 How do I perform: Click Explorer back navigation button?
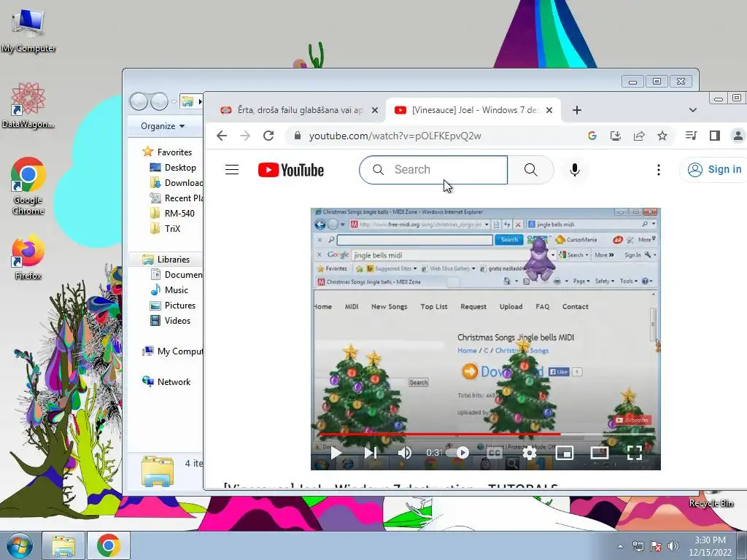[x=139, y=101]
